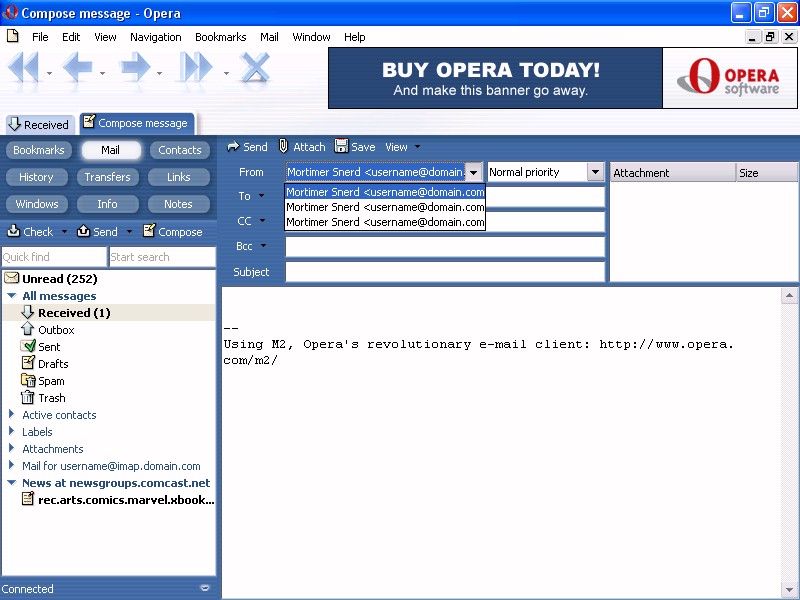Open the Forward button history dropdown
The height and width of the screenshot is (600, 800).
pos(160,73)
